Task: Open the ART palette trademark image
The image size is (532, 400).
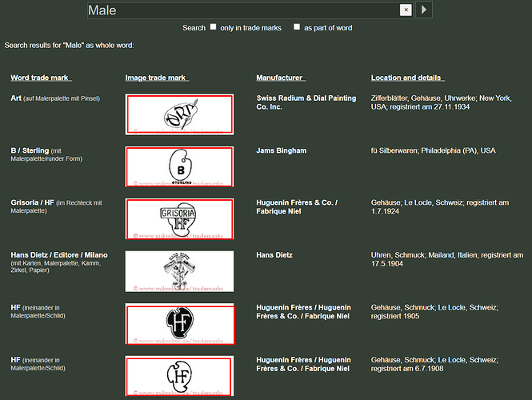Action: point(179,114)
